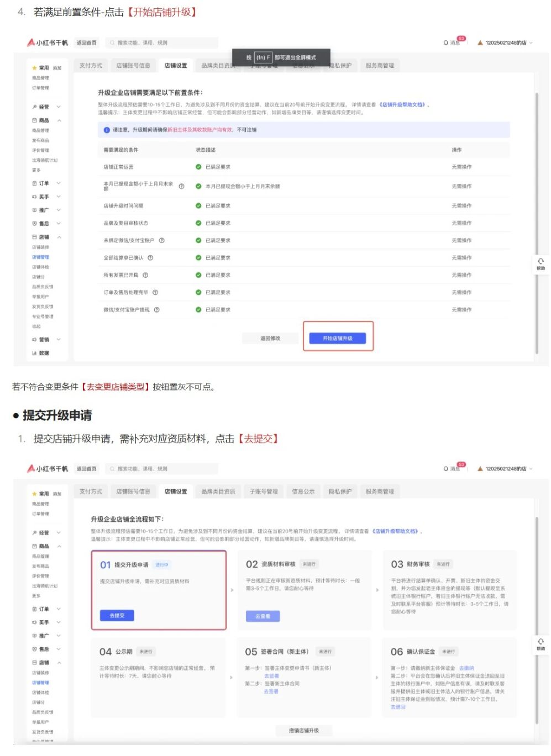
Task: Open help icon next to 全部结算单已确认
Action: [150, 258]
